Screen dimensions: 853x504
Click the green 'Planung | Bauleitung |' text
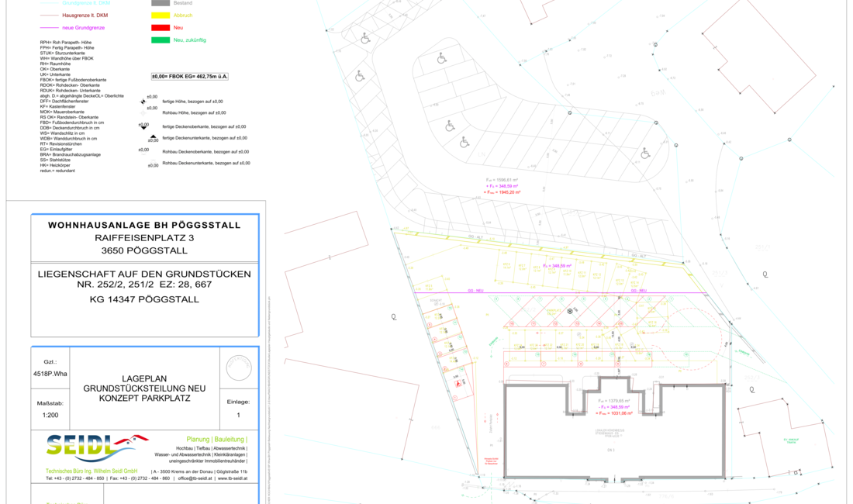(216, 440)
